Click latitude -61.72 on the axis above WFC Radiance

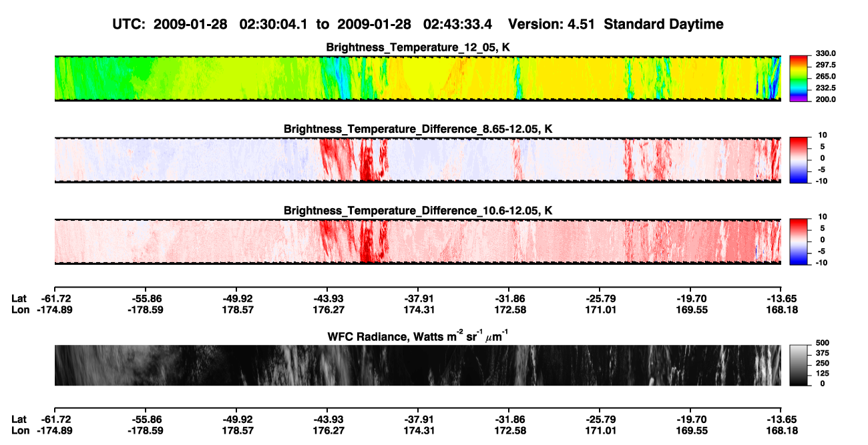pyautogui.click(x=55, y=299)
